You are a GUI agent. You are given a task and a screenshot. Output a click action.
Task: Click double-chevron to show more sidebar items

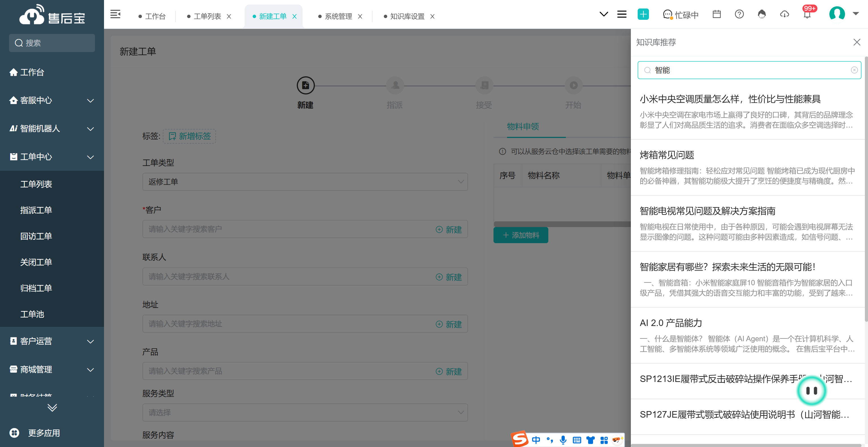[52, 408]
